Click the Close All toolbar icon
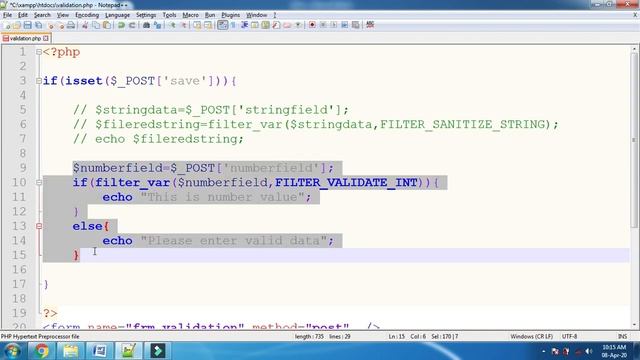Viewport: 640px width, 360px height. (61, 25)
